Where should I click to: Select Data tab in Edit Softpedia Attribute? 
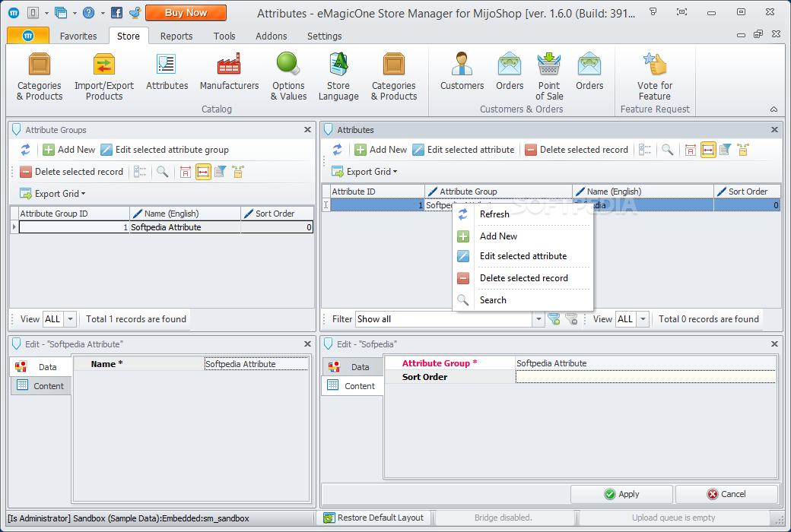[x=41, y=367]
